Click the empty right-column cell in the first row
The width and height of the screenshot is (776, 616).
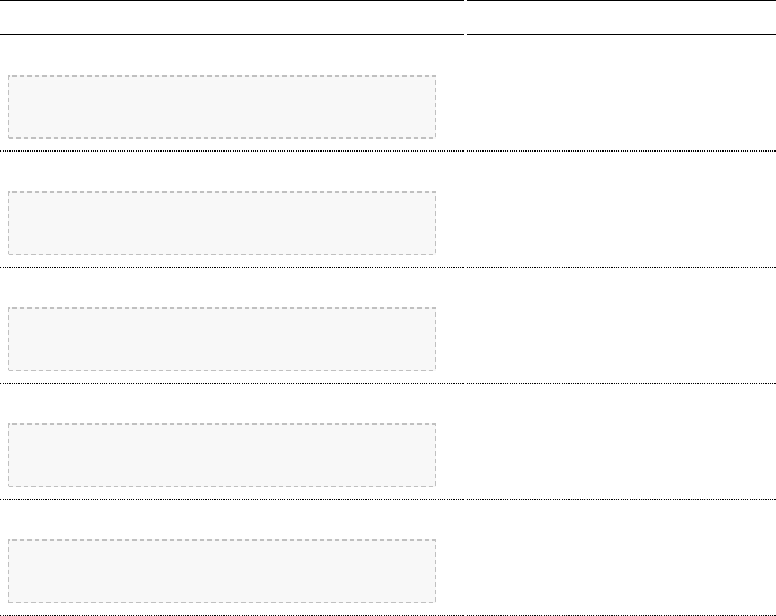[x=621, y=93]
